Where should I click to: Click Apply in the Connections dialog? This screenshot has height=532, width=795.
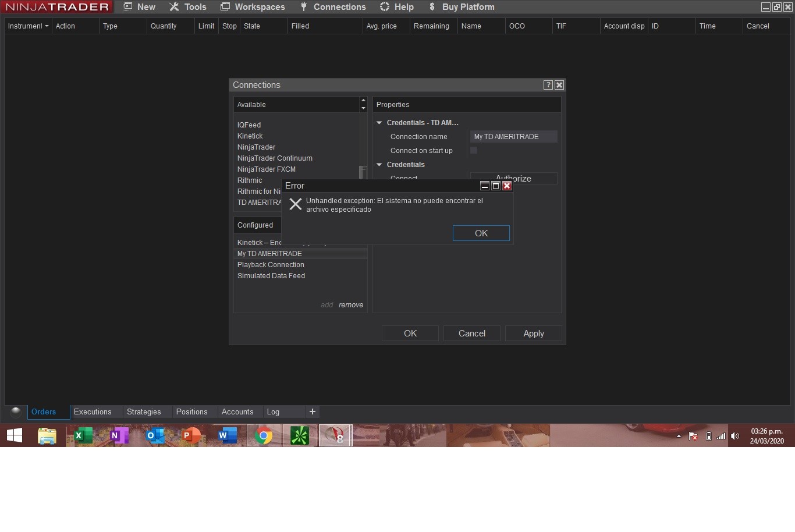pos(534,334)
